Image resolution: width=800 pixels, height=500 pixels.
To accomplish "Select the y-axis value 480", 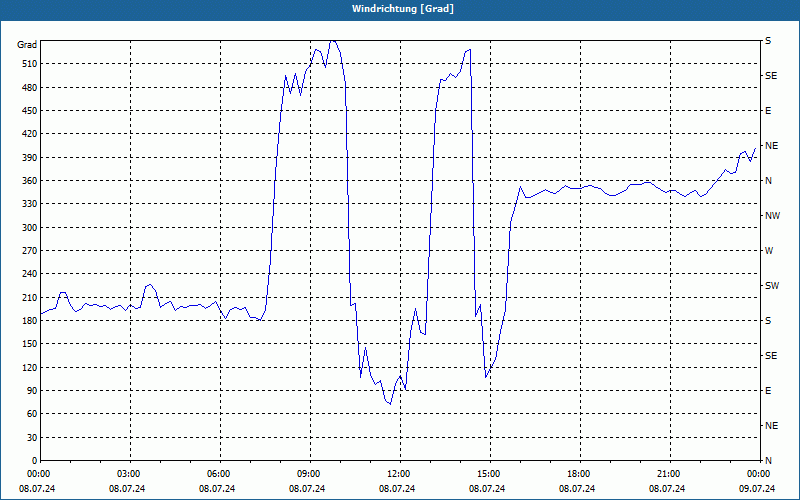I will pyautogui.click(x=30, y=88).
